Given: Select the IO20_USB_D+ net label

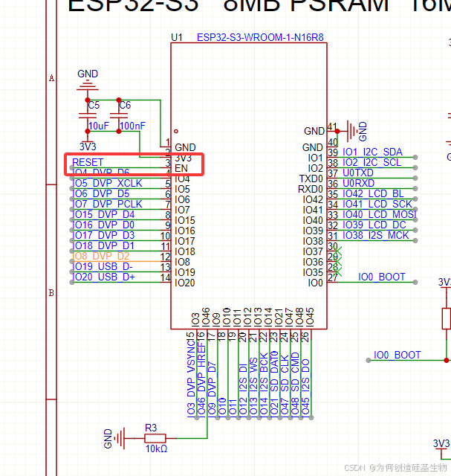Looking at the screenshot, I should point(103,277).
